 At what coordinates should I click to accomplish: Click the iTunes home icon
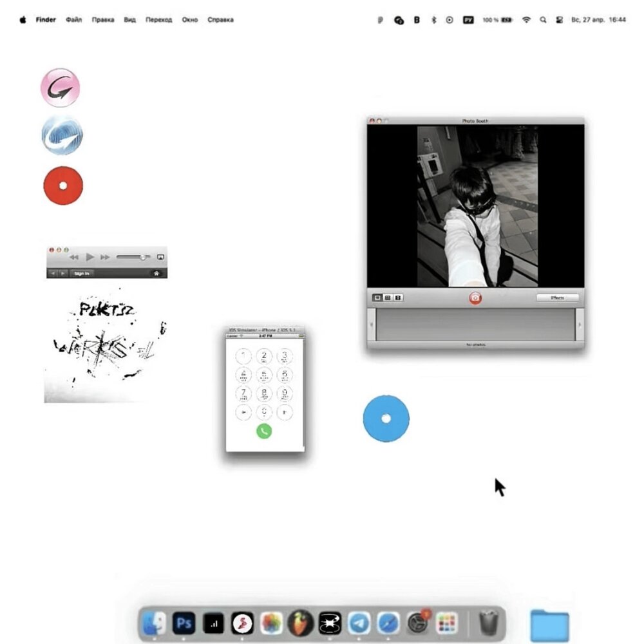[156, 274]
